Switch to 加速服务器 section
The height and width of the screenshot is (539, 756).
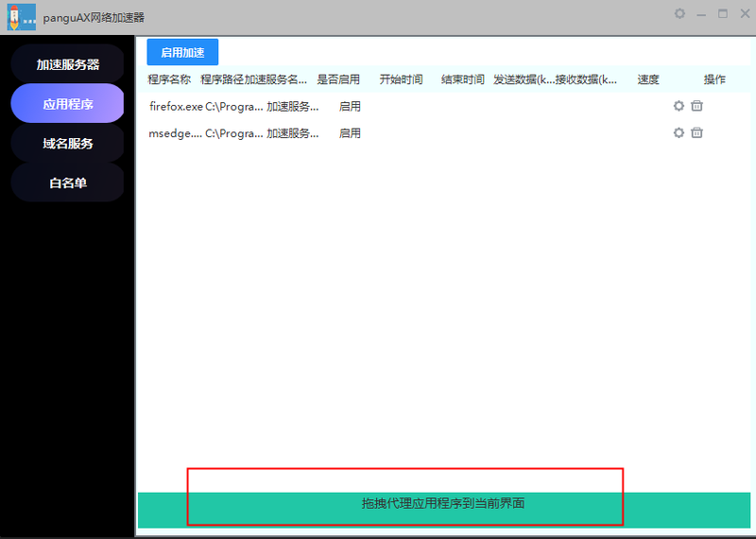click(x=67, y=64)
